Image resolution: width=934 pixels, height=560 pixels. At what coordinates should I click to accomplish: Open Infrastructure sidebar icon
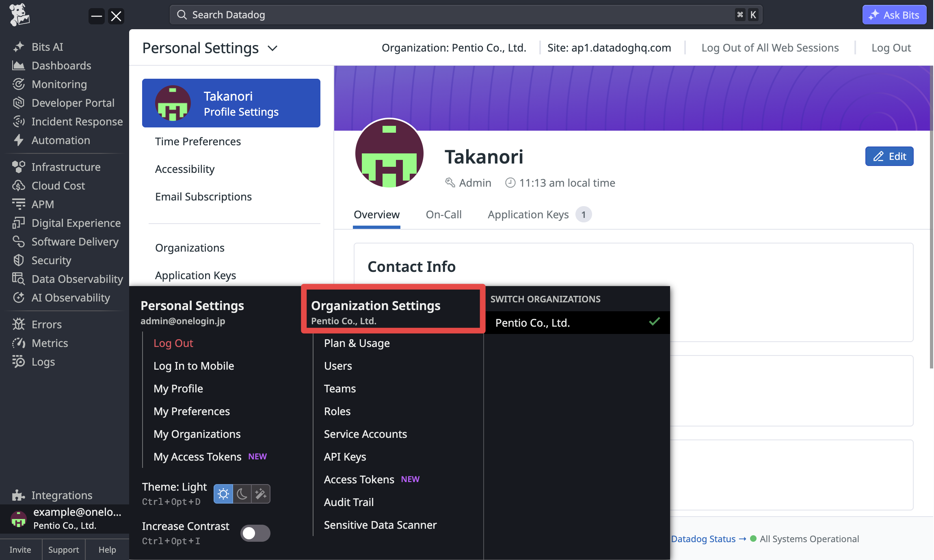(x=18, y=167)
